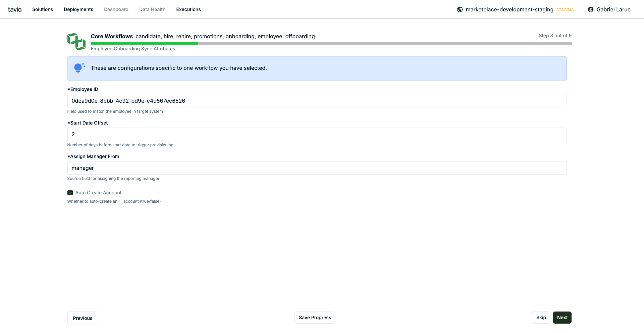Open the Solutions menu
The image size is (644, 333).
click(x=43, y=9)
